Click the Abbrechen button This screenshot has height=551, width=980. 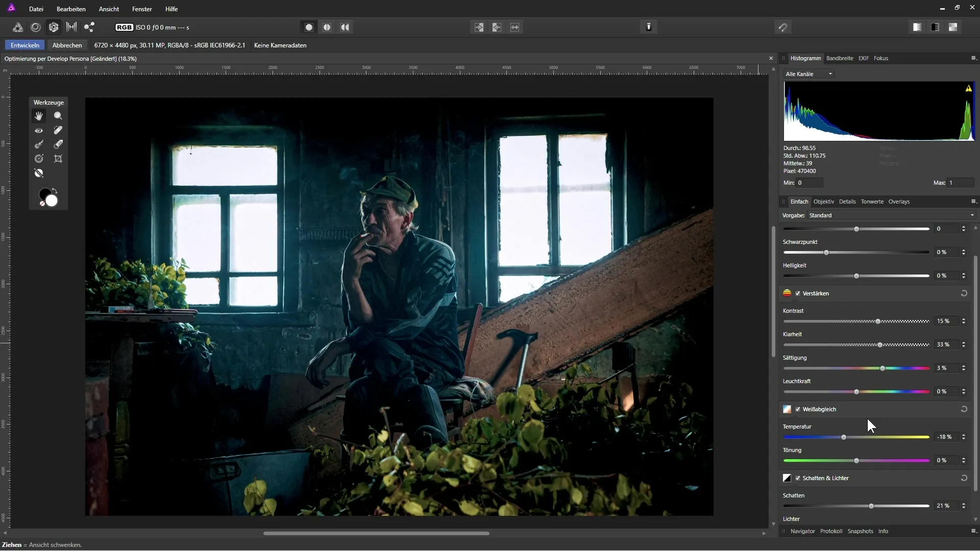(67, 45)
